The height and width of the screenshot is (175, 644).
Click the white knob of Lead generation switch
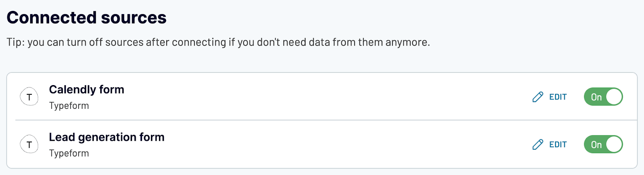tap(614, 144)
